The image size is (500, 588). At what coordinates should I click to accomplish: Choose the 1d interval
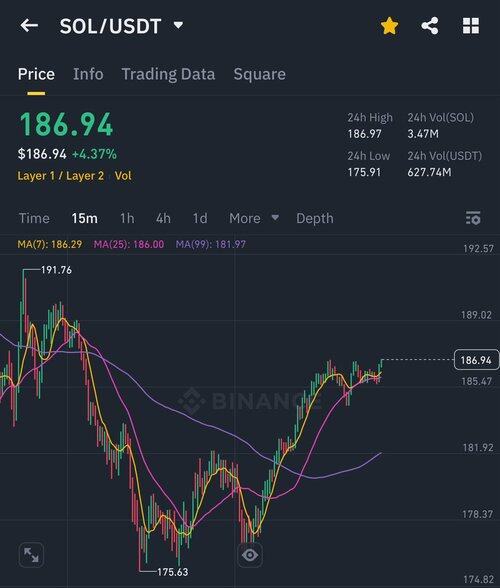point(200,218)
